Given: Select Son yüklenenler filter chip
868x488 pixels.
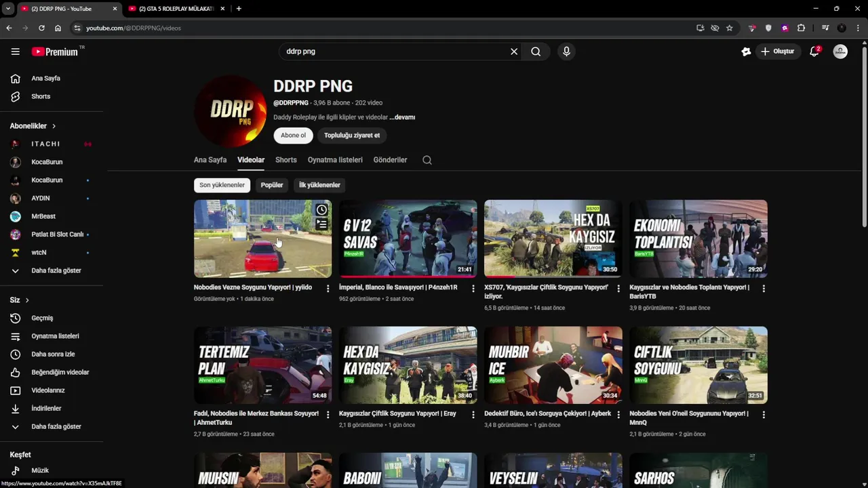Looking at the screenshot, I should [x=222, y=185].
